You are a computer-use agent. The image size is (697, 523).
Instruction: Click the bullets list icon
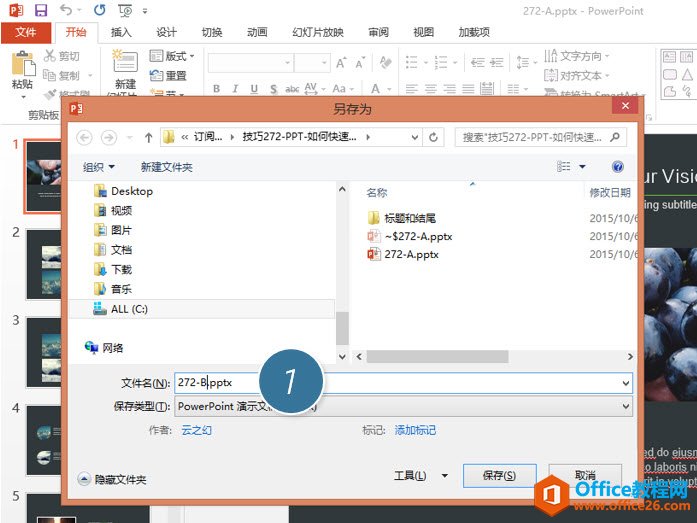(412, 63)
